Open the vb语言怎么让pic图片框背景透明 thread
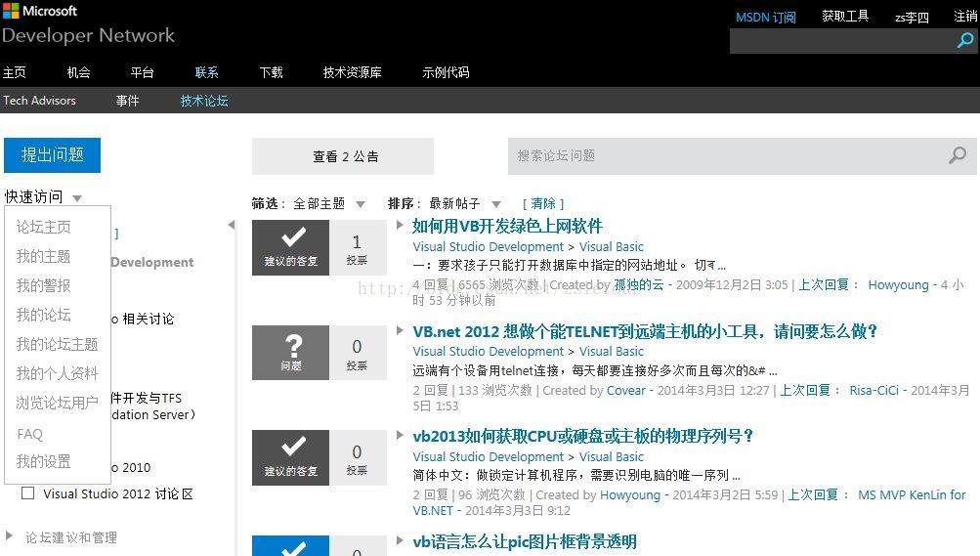Image resolution: width=980 pixels, height=556 pixels. point(525,541)
